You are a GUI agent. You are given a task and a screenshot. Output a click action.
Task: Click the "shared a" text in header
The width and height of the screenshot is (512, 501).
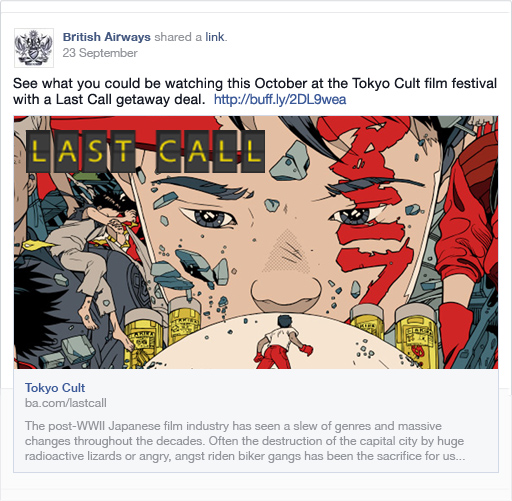tap(178, 37)
